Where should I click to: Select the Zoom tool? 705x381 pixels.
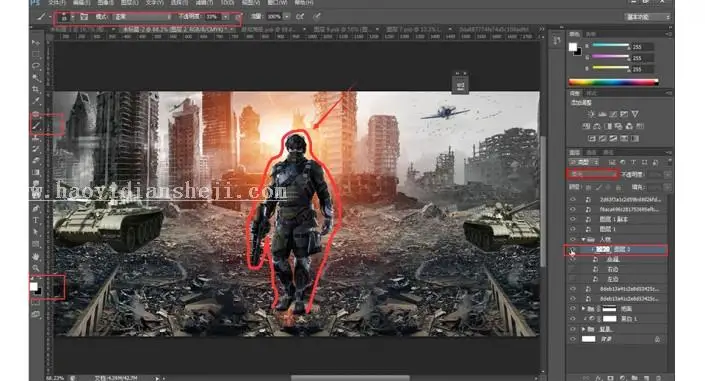(36, 269)
